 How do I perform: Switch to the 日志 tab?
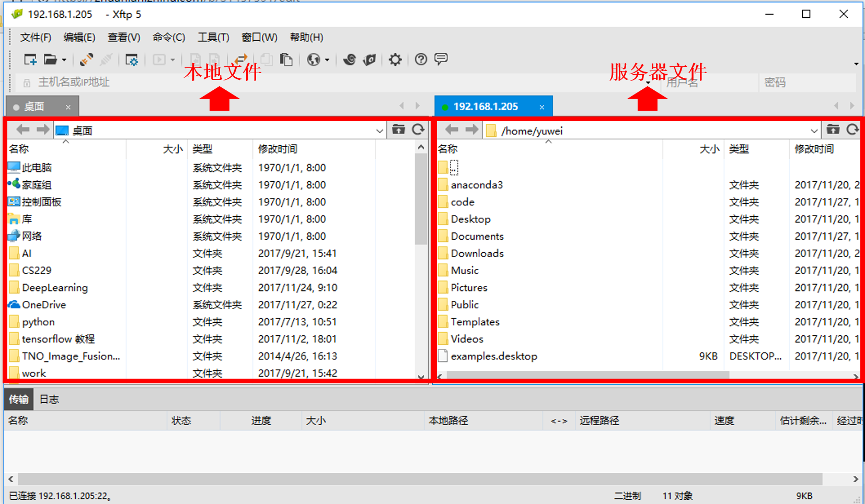(49, 398)
